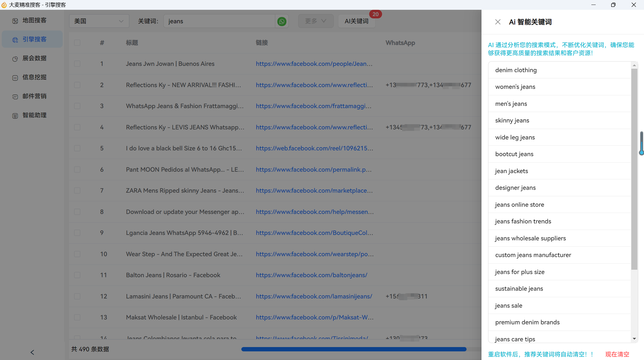Click the app flame logo in title bar

(x=4, y=5)
